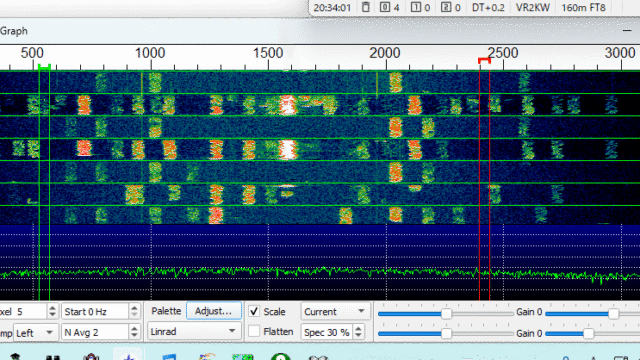Open the Left timestamp dropdown
Viewport: 640px width, 360px height.
36,333
